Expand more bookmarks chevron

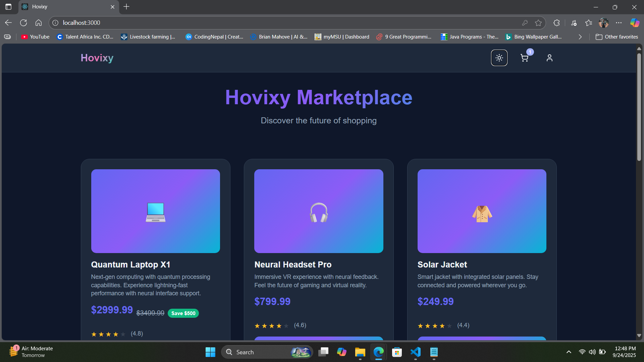pyautogui.click(x=580, y=37)
